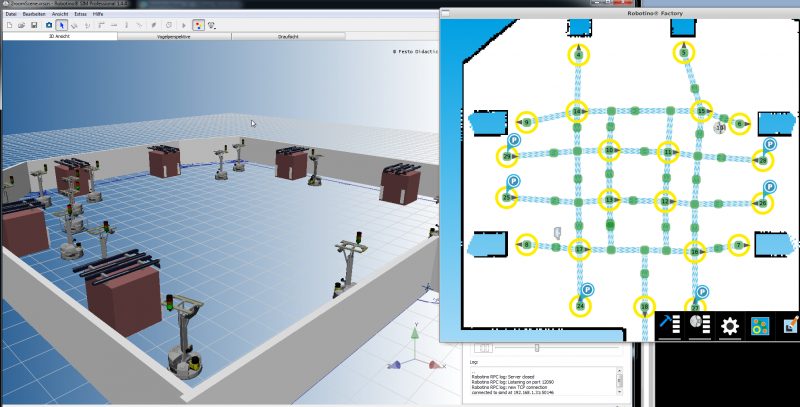The width and height of the screenshot is (800, 407).
Task: Select waypoint 9 on the Factory map
Action: click(527, 122)
